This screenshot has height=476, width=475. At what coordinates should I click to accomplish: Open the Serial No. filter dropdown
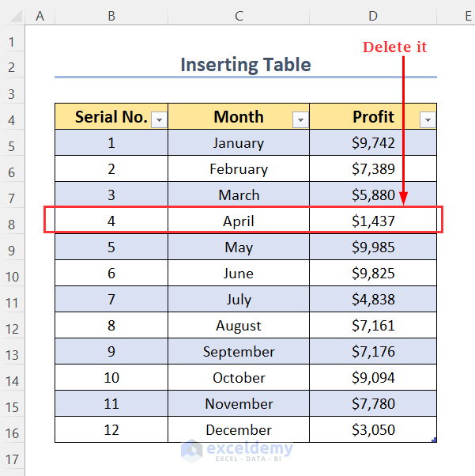[159, 120]
